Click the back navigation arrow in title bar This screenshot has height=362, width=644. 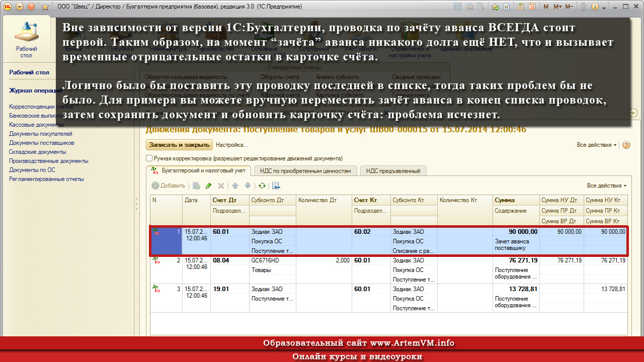pyautogui.click(x=20, y=7)
